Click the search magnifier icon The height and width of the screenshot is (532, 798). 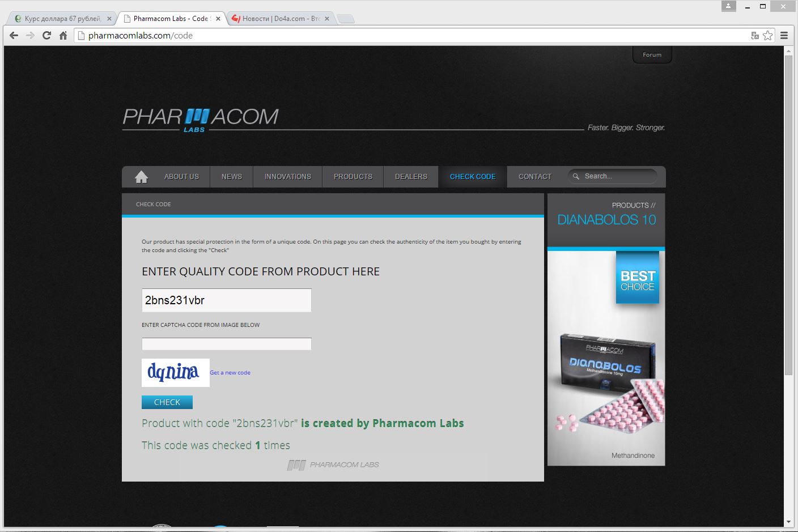pyautogui.click(x=576, y=177)
